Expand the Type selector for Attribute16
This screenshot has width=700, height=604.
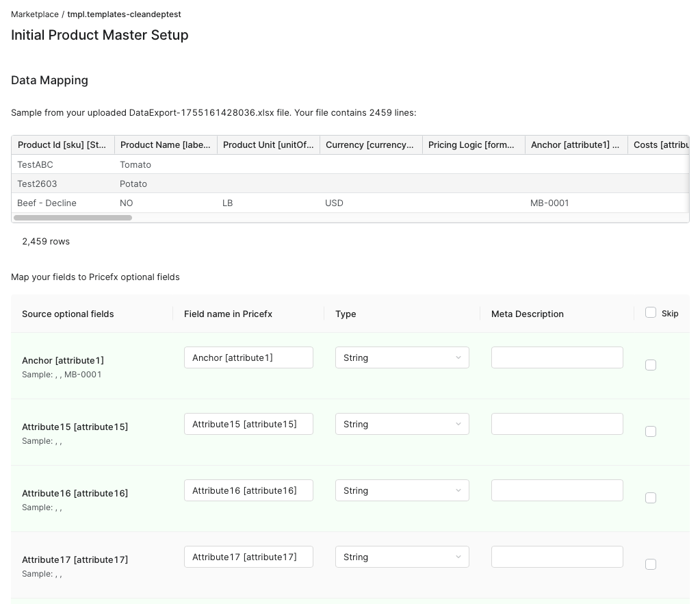[402, 490]
